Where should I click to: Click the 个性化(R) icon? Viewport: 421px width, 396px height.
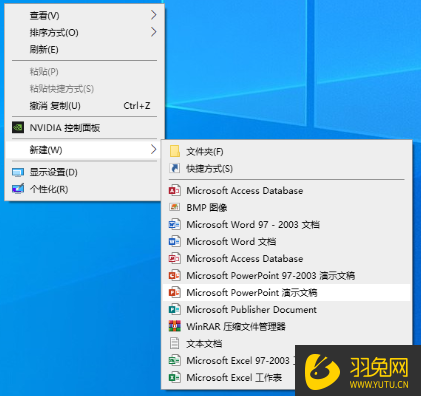pos(18,189)
